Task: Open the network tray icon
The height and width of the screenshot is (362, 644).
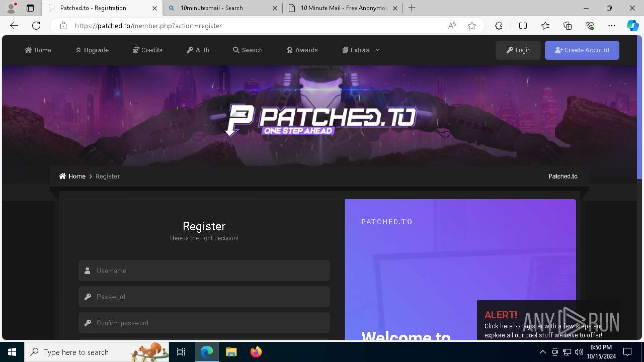Action: click(x=567, y=352)
